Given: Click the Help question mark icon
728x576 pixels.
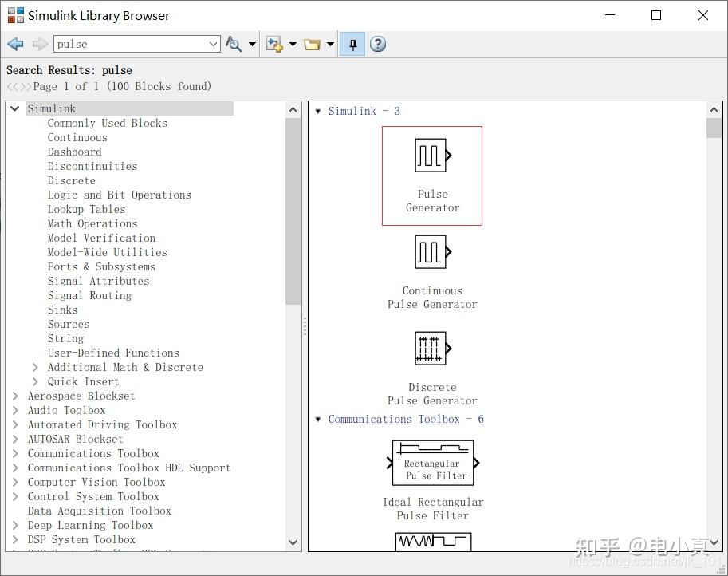Looking at the screenshot, I should coord(377,44).
